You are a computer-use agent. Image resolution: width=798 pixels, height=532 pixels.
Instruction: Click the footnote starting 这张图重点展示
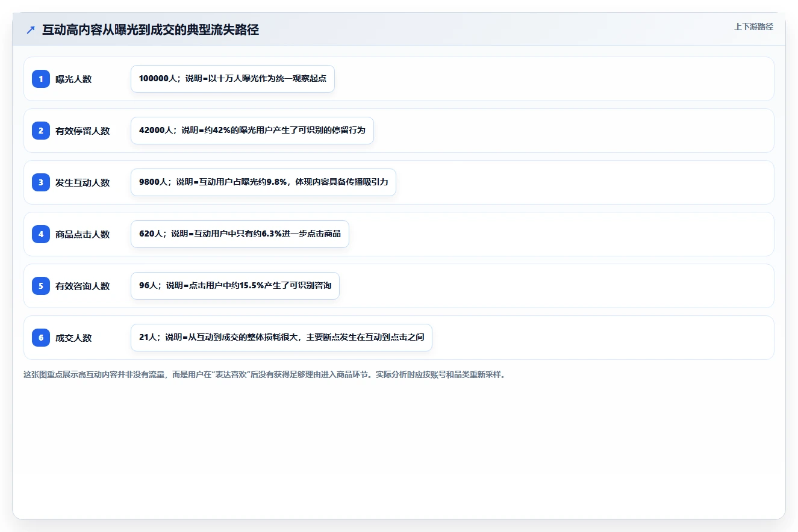pos(264,374)
